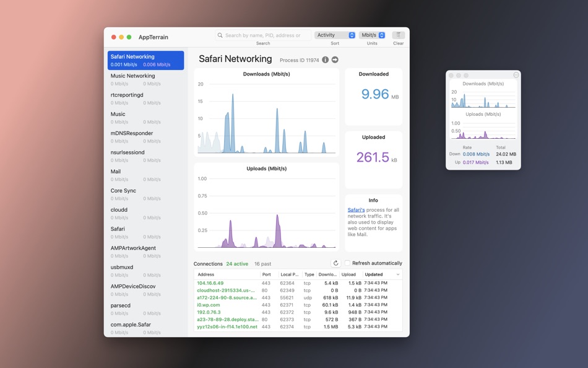Click the collapse button on mini monitor window
The image size is (588, 368).
[x=516, y=75]
